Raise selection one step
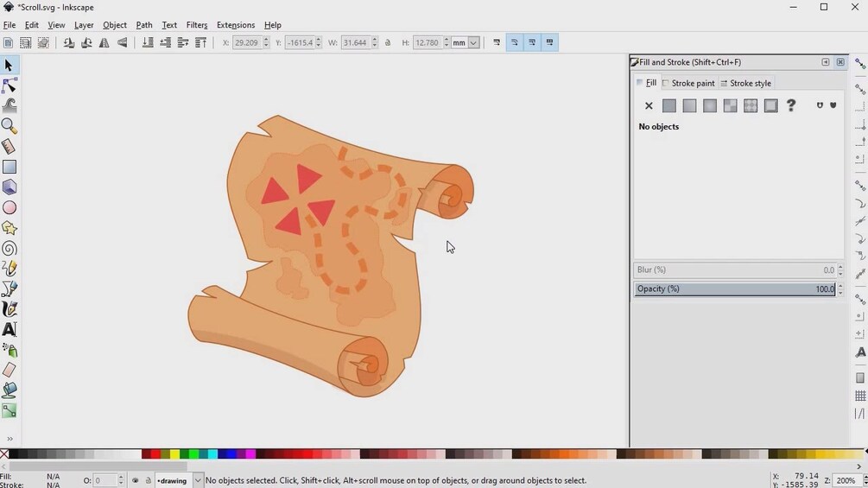Image resolution: width=868 pixels, height=488 pixels. point(183,42)
